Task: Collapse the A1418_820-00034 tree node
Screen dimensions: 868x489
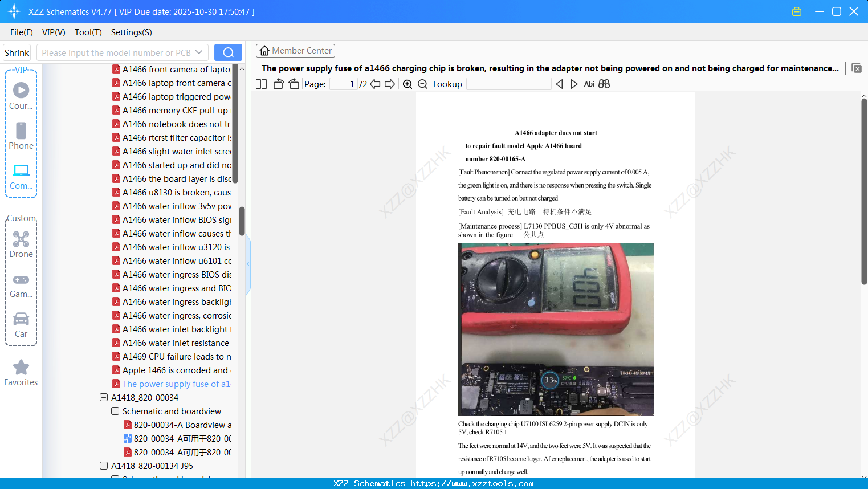Action: pos(104,397)
